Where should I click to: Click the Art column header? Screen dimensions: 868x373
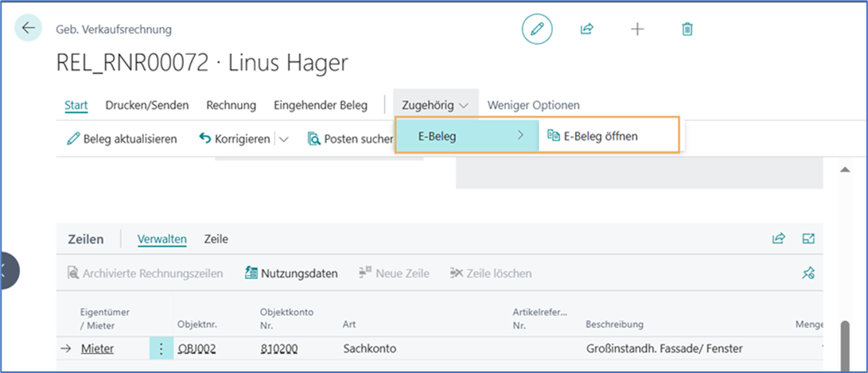(348, 324)
